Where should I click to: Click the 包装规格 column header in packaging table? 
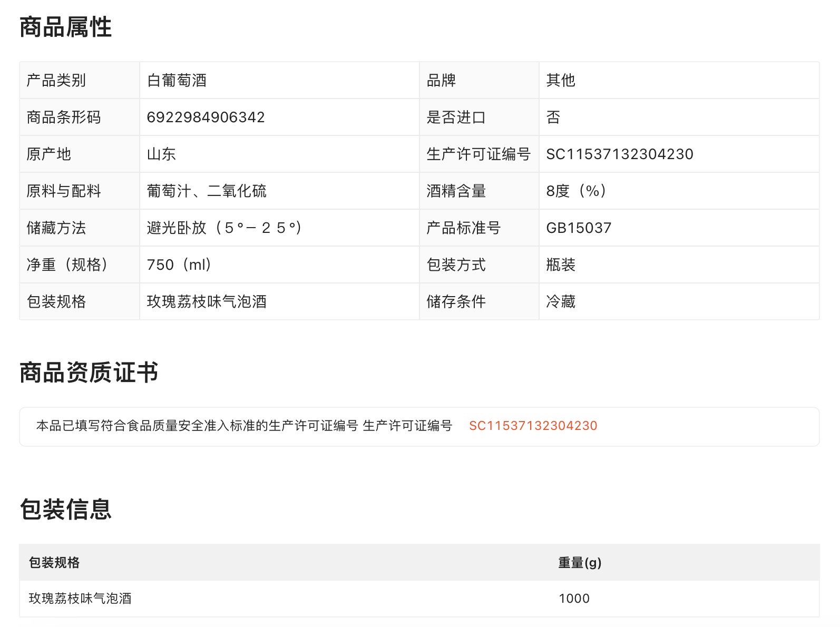pos(54,563)
